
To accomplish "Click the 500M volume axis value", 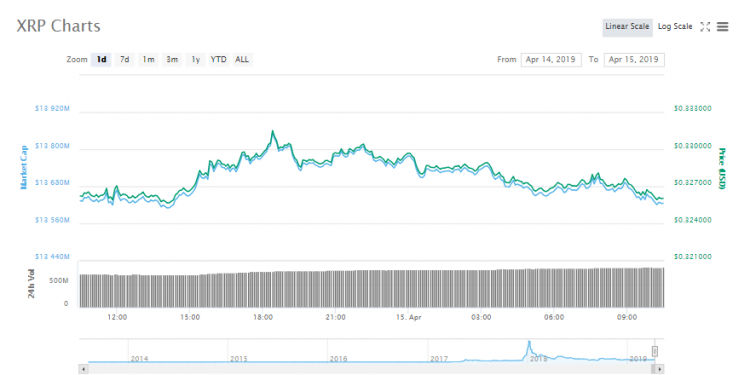I will pyautogui.click(x=60, y=280).
